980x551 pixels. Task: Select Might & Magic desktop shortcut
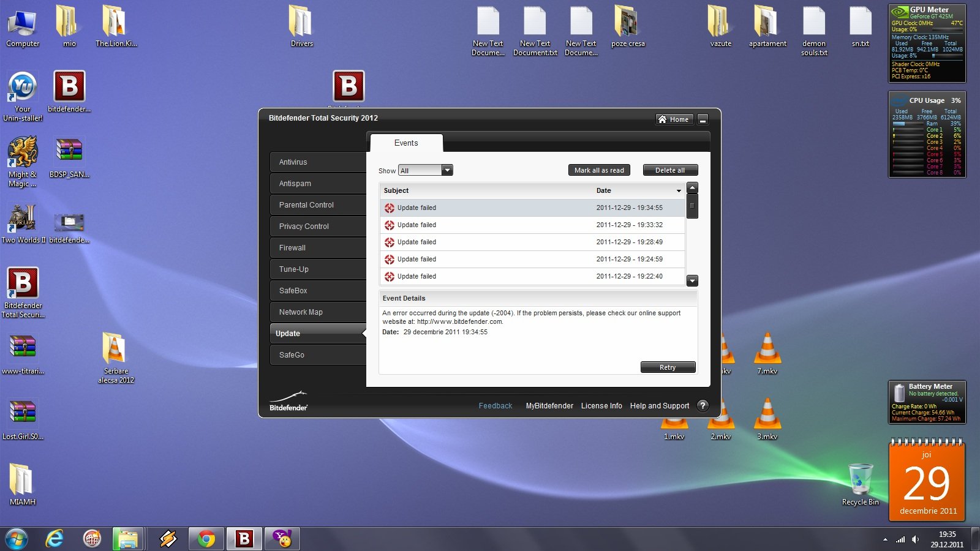[23, 162]
